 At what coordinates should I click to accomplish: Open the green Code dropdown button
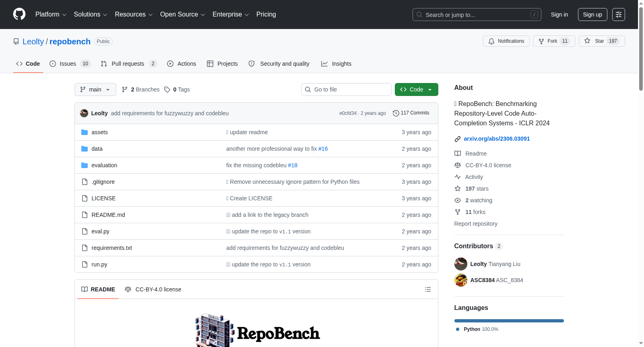tap(417, 89)
